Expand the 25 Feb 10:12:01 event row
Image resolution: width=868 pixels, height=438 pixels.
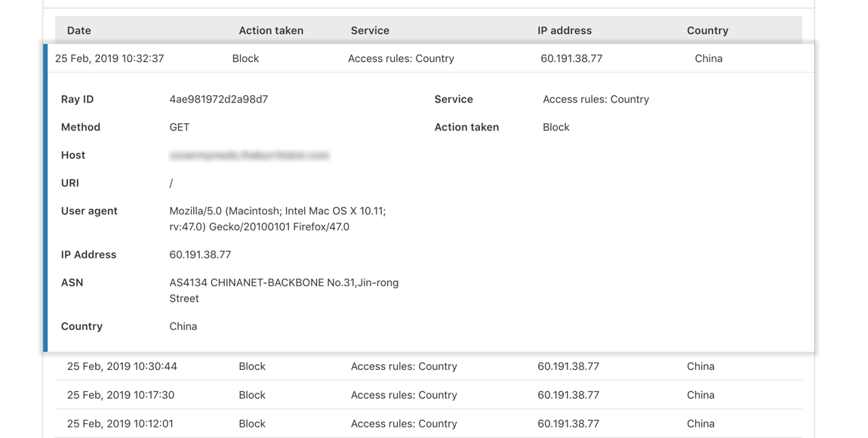click(x=120, y=424)
